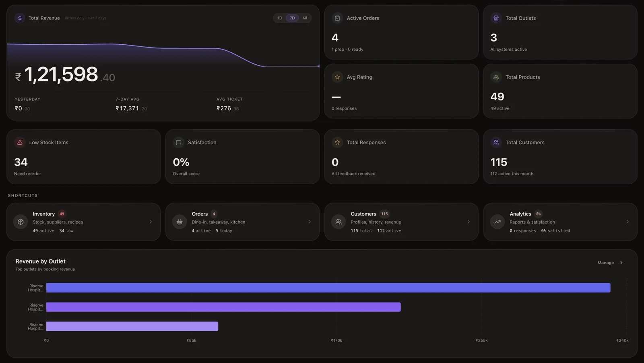Expand the Analytics shortcut chevron
The image size is (644, 363).
(x=627, y=222)
